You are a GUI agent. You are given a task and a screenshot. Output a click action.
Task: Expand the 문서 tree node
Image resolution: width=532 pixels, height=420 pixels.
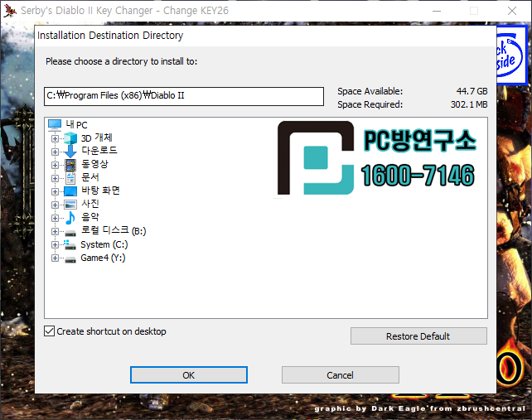55,178
